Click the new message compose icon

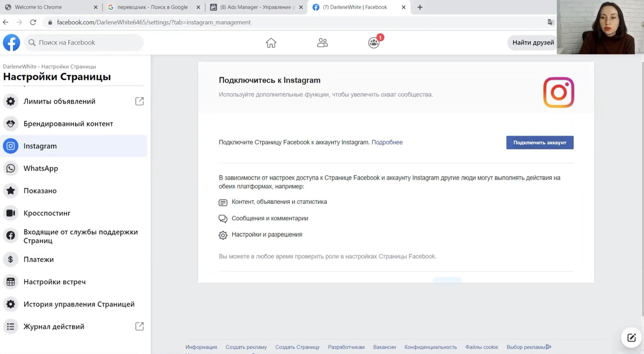[631, 338]
